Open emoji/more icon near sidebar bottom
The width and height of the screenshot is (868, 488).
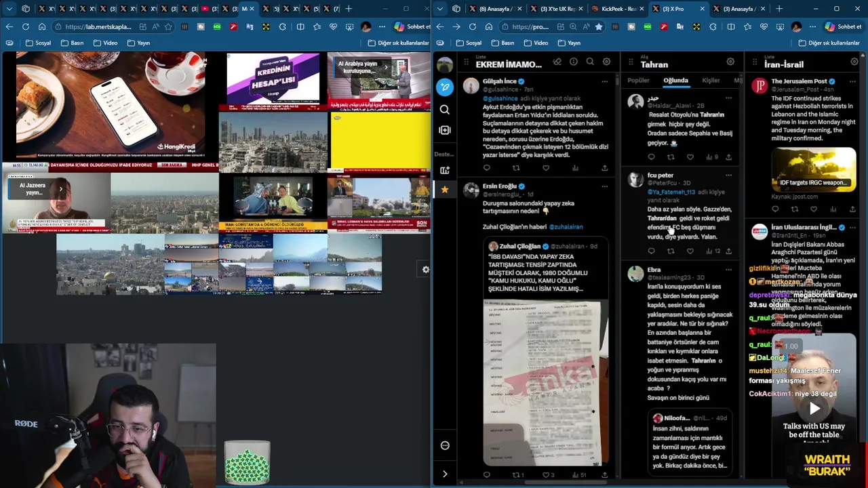click(x=445, y=445)
